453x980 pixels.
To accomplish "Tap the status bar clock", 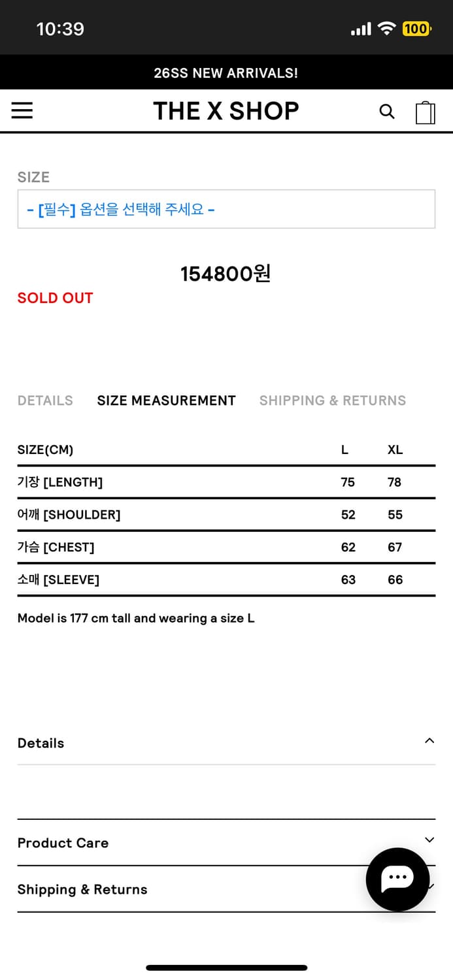I will (x=60, y=29).
